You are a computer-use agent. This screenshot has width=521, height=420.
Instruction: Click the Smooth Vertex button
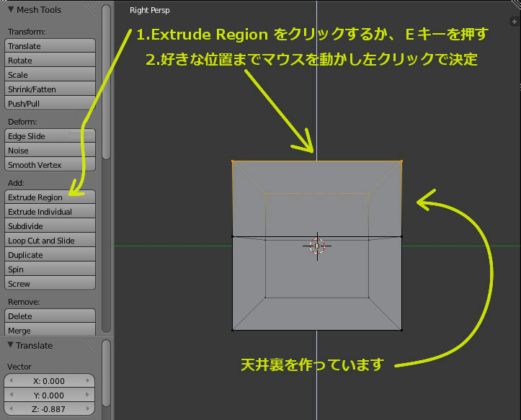50,164
